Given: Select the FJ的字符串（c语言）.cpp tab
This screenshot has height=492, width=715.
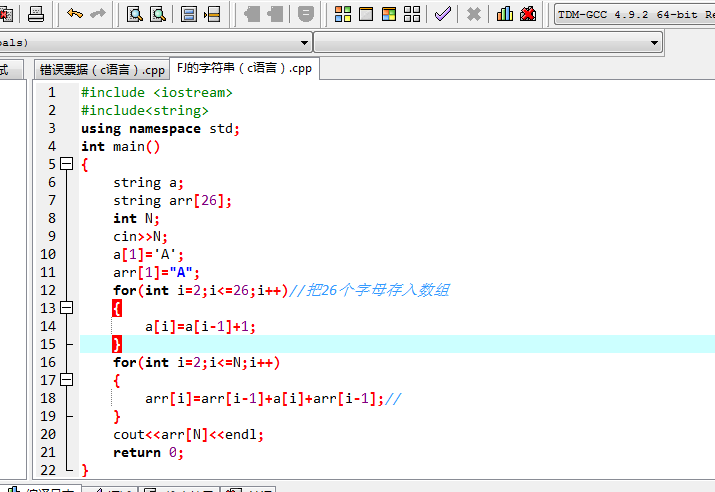Looking at the screenshot, I should click(x=245, y=69).
